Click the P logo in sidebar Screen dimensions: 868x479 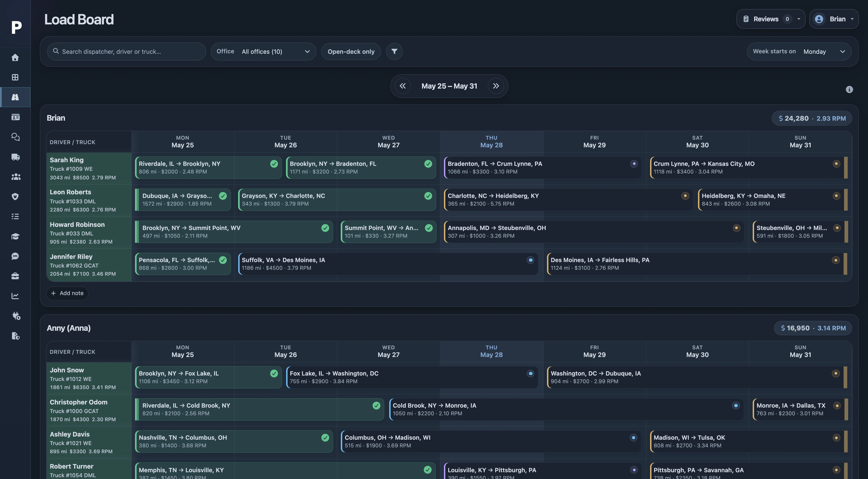[x=16, y=27]
